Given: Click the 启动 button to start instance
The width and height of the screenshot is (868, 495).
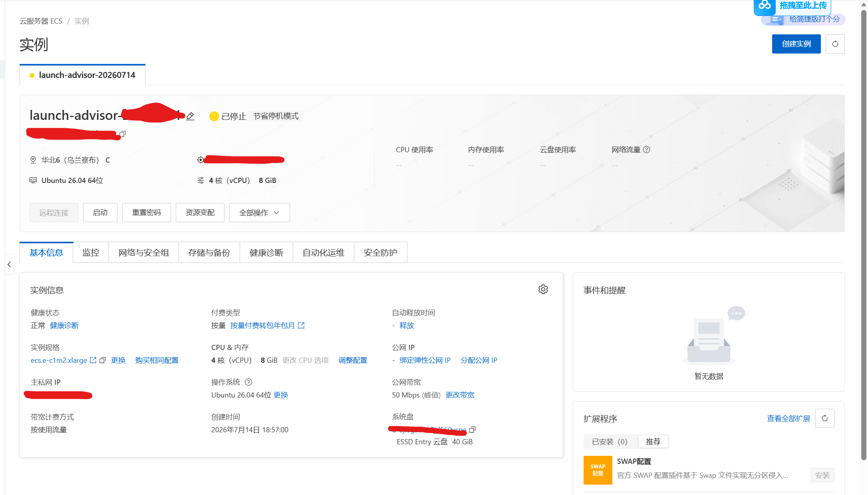Looking at the screenshot, I should click(x=100, y=213).
